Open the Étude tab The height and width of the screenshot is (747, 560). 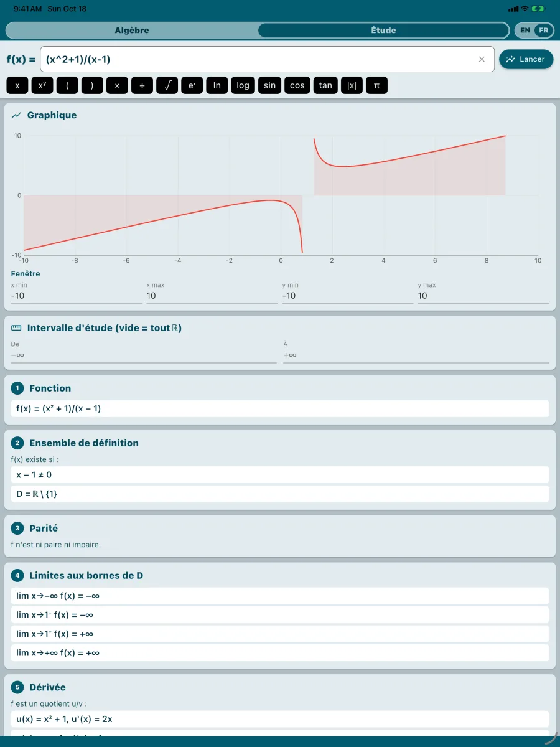pos(383,30)
